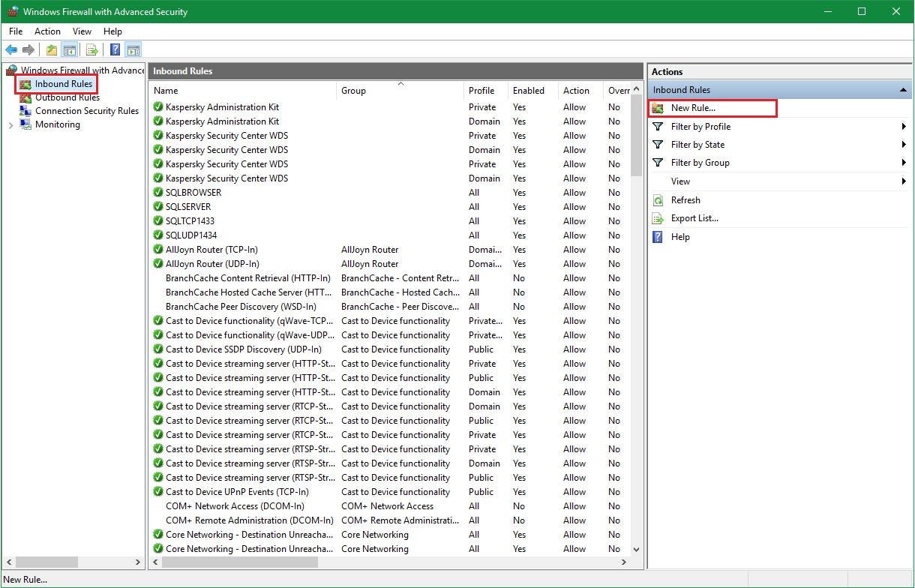Open the Help toolbar icon
915x588 pixels.
click(x=115, y=49)
